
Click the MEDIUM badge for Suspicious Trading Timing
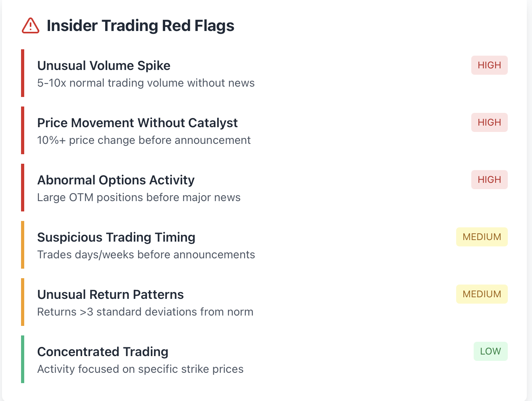(482, 237)
